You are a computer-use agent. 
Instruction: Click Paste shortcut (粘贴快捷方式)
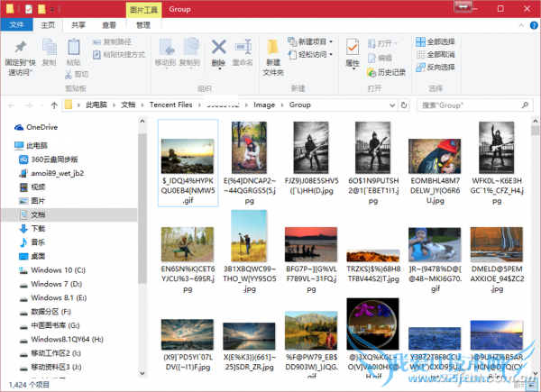tap(119, 54)
